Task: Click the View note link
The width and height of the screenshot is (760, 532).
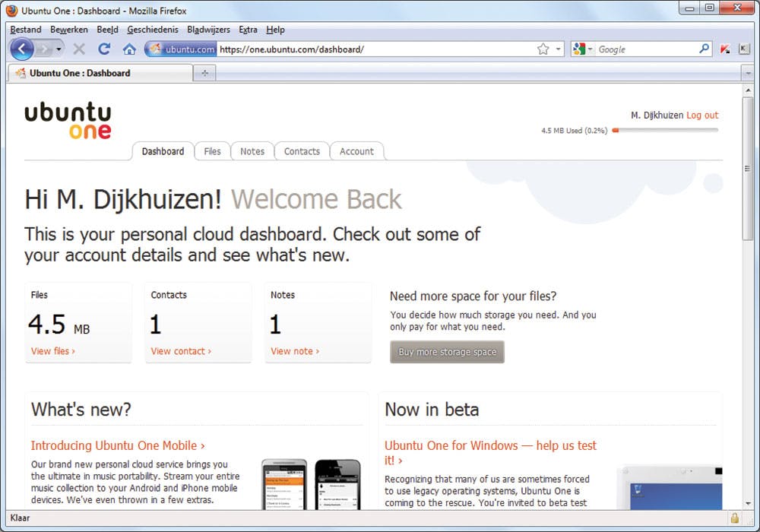Action: 295,351
